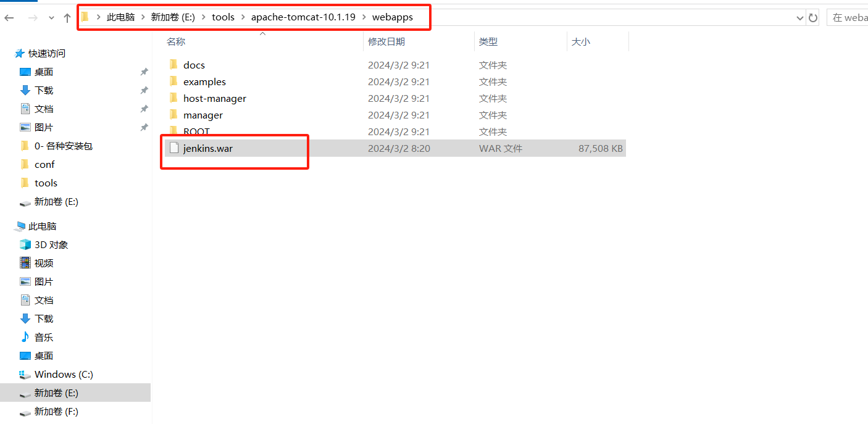Select Windows (C:) drive in sidebar
868x424 pixels.
63,374
